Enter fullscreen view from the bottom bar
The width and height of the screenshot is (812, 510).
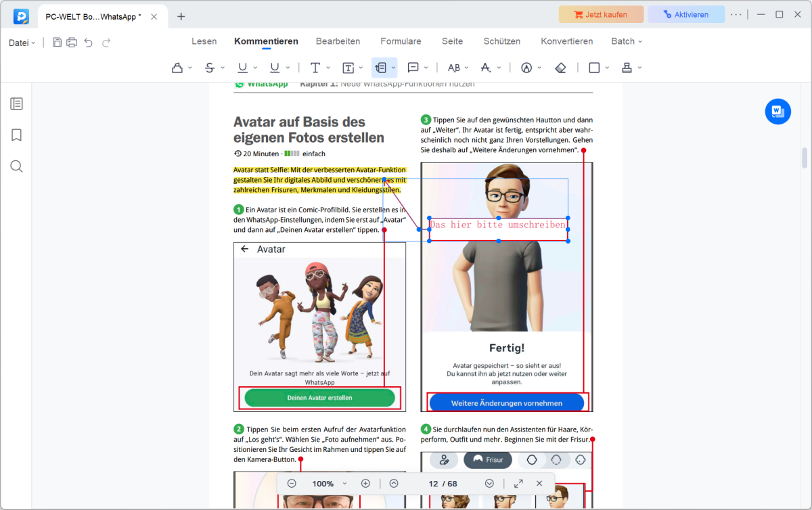[518, 484]
